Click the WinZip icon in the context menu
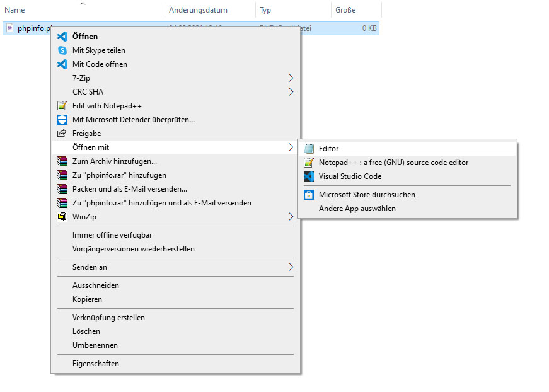Screen dimensions: 549x392 (x=62, y=217)
